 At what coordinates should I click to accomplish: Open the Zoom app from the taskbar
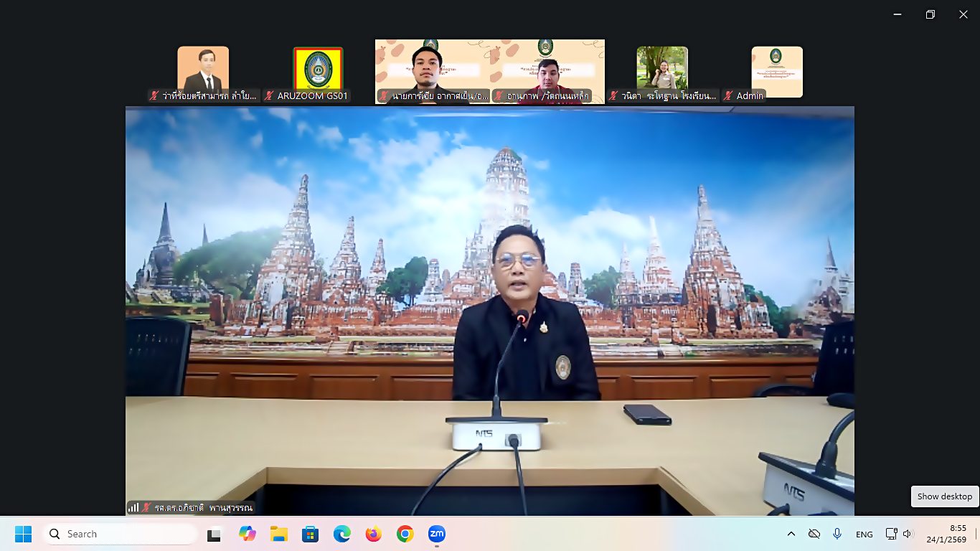[x=436, y=534]
